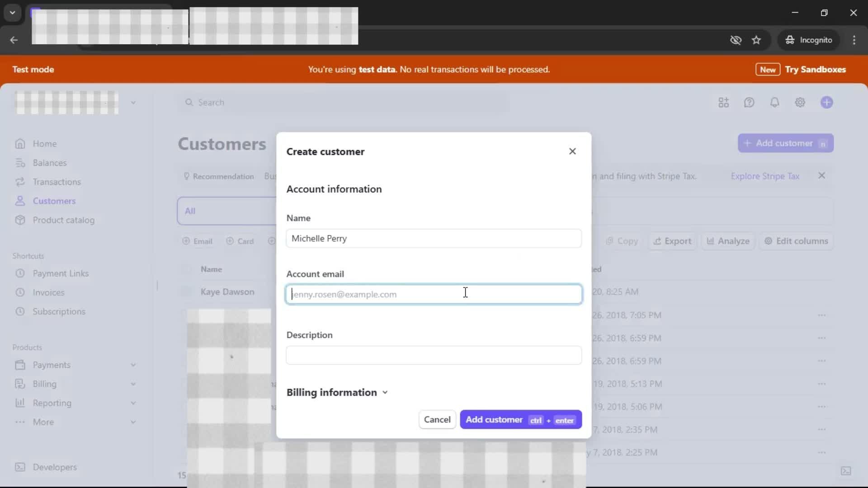Screen dimensions: 868x488
Task: Click into the Description input field
Action: (x=433, y=355)
